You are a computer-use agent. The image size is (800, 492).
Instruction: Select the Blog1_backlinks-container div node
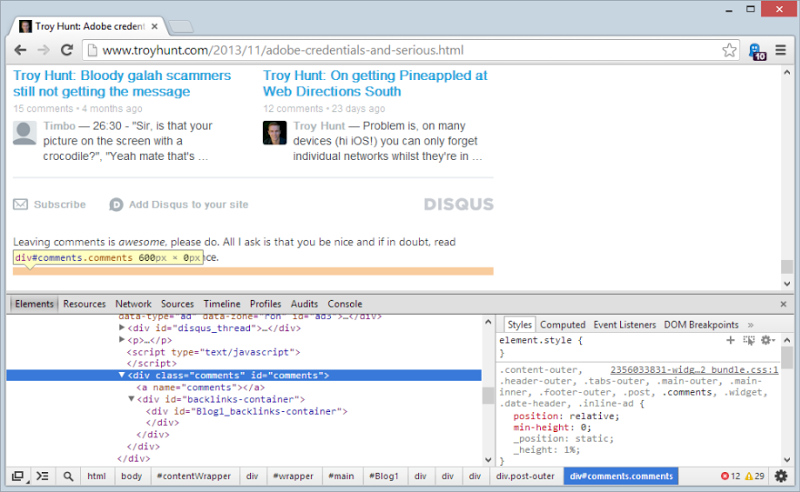246,411
